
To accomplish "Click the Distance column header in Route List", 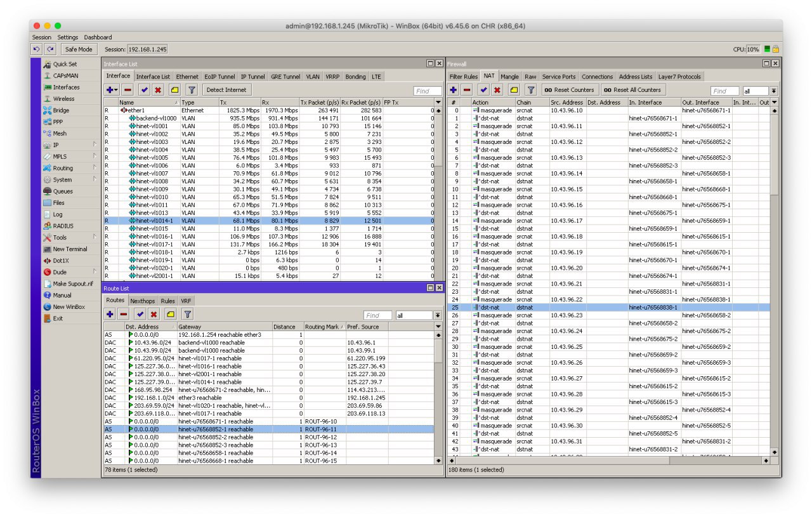I will (287, 327).
